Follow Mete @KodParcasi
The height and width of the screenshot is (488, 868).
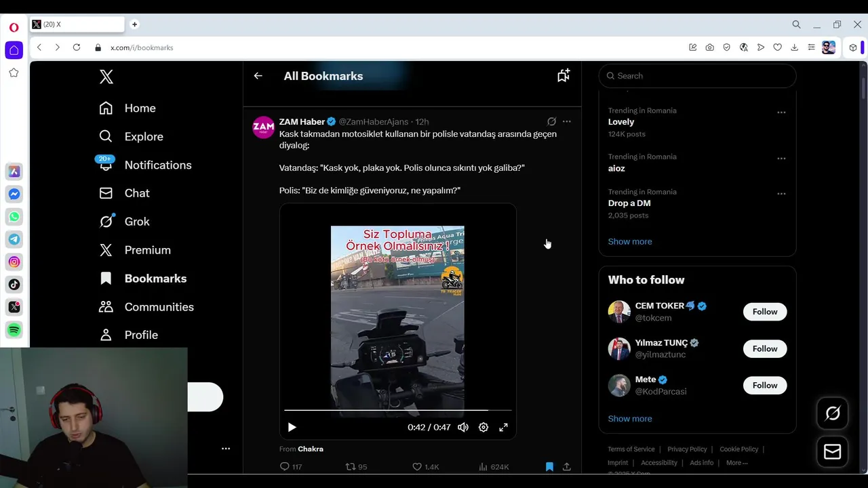(765, 385)
